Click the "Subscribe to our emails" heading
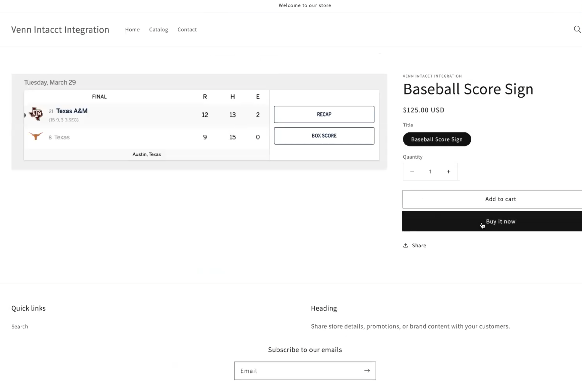Image resolution: width=582 pixels, height=392 pixels. pyautogui.click(x=305, y=350)
